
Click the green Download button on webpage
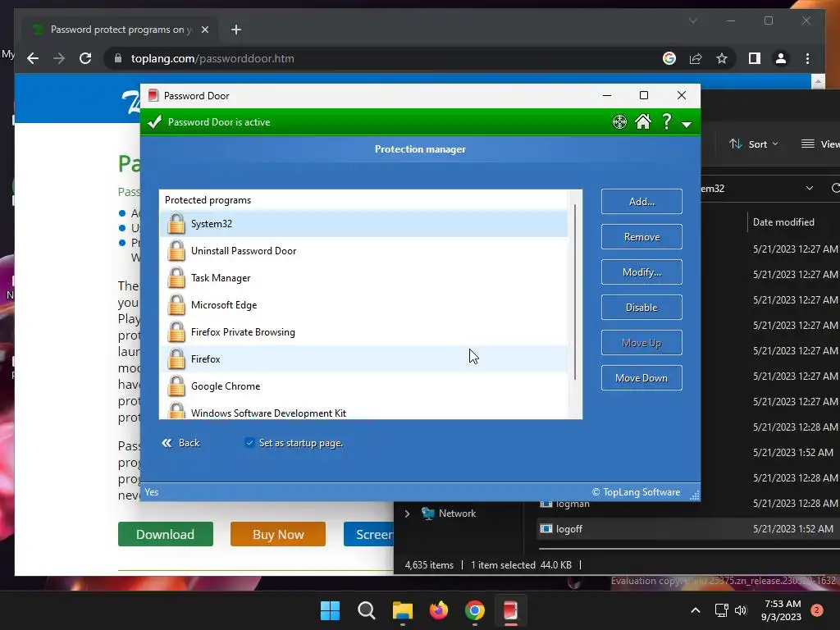coord(166,534)
